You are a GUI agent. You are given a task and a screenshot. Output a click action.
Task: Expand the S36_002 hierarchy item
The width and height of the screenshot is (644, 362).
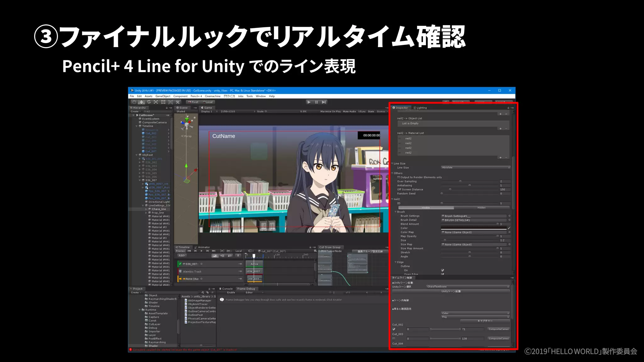(x=140, y=162)
